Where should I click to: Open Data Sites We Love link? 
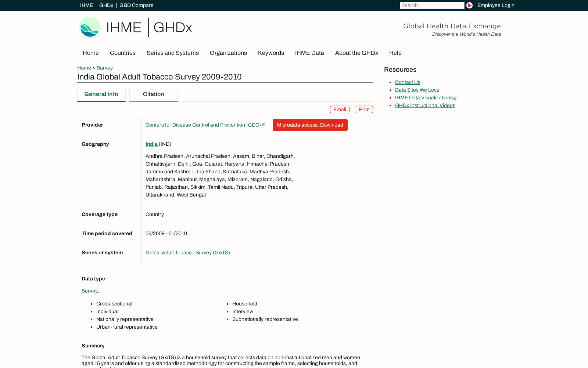[x=417, y=90]
